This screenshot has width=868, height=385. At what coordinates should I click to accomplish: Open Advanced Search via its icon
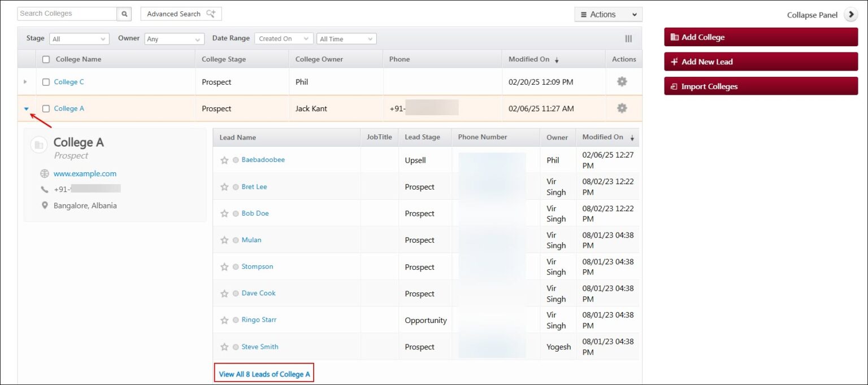[211, 13]
